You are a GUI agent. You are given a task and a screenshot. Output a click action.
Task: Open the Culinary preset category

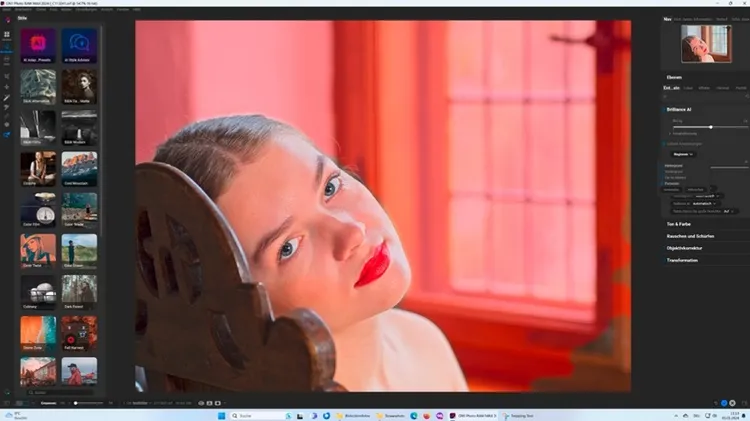(38, 293)
